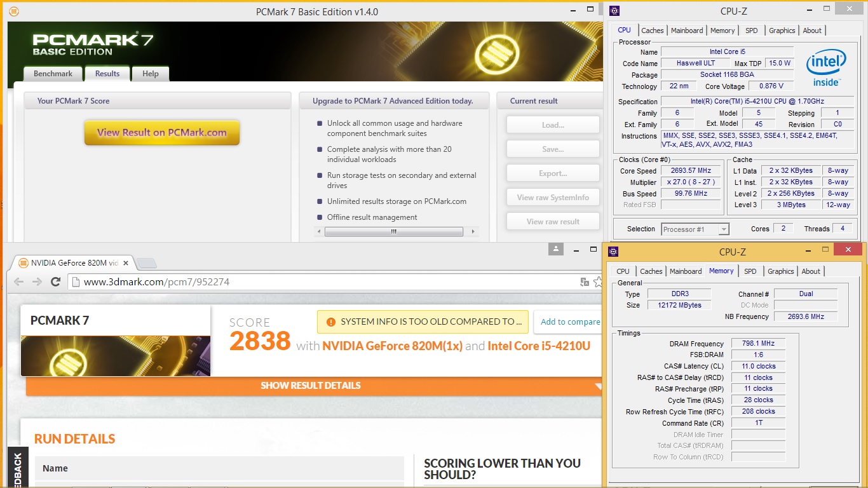The height and width of the screenshot is (488, 868).
Task: Click the PCMark 7 gold logo thumbnail on the result page
Action: 116,356
